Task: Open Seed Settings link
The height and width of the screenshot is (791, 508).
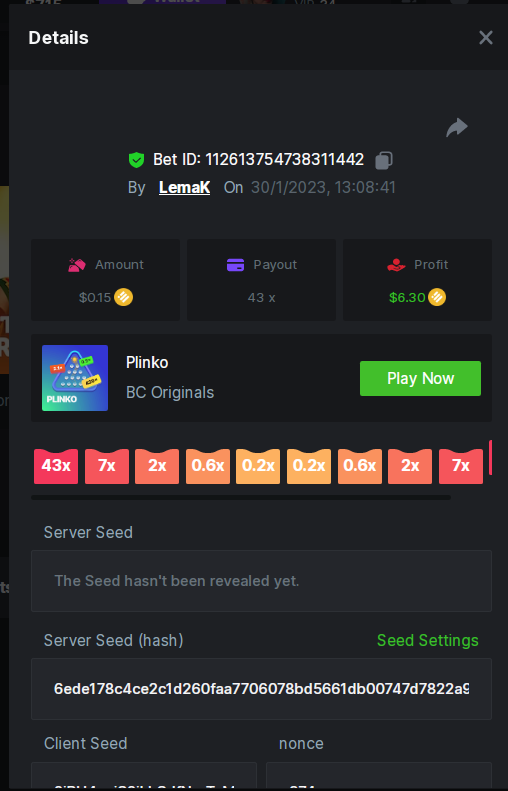Action: (428, 640)
